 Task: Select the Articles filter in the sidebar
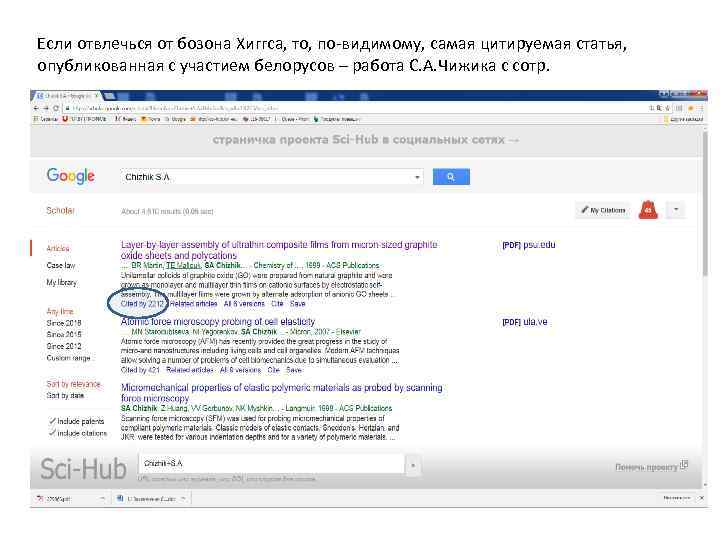58,248
